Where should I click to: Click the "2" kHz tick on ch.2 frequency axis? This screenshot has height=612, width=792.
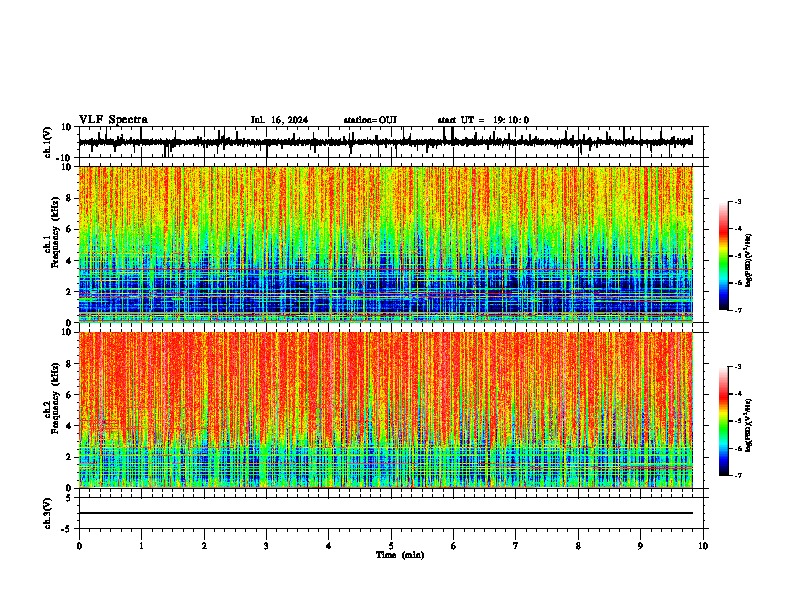(x=69, y=457)
